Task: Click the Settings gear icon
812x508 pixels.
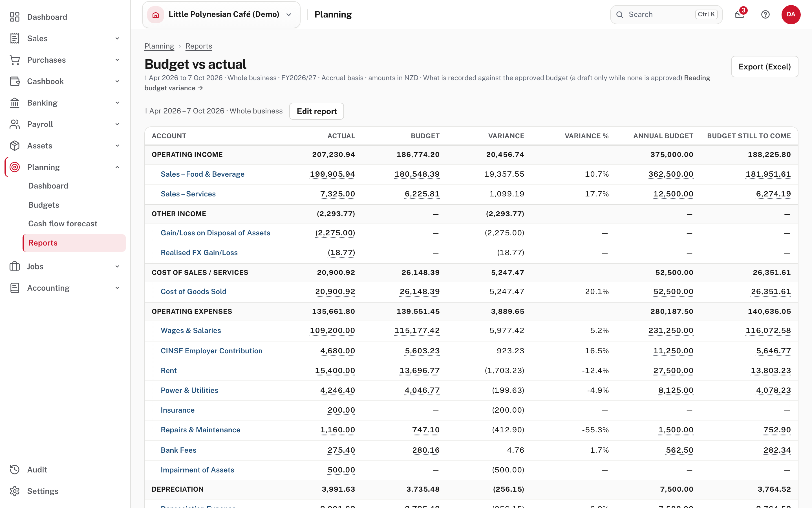Action: (x=14, y=491)
